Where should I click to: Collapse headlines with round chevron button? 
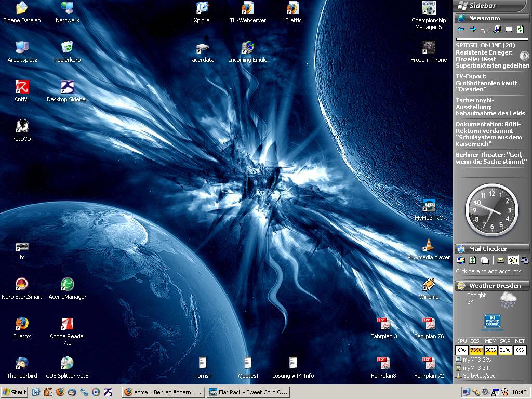tap(524, 56)
